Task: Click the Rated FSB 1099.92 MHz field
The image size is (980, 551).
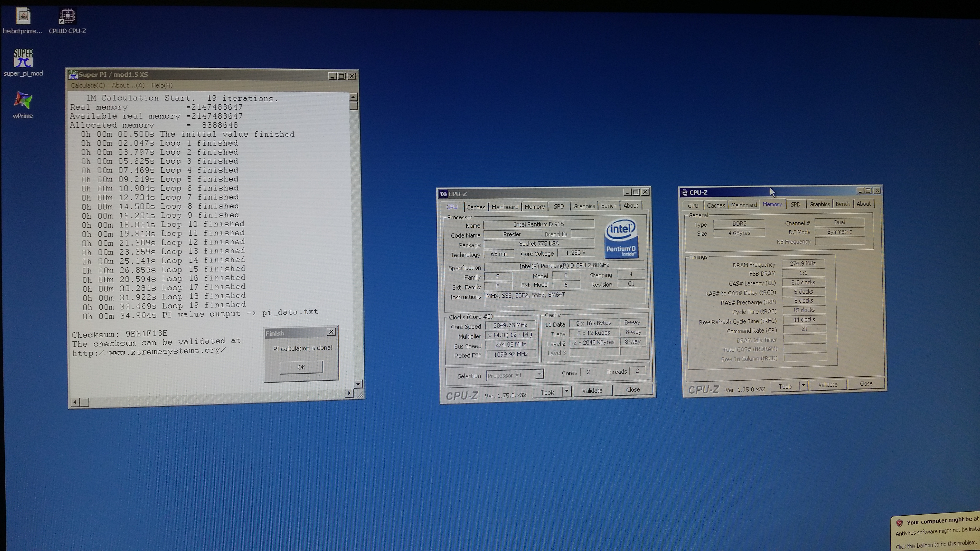Action: (x=511, y=354)
